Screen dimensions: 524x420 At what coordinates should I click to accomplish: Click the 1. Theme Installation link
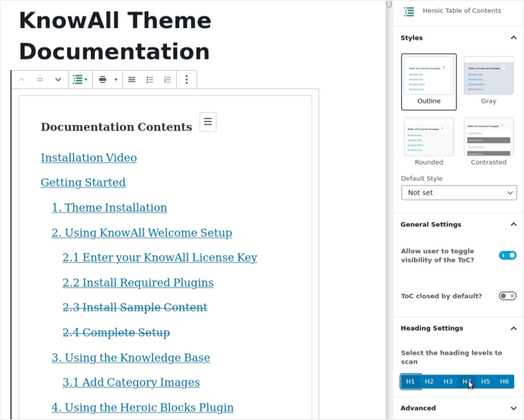pyautogui.click(x=109, y=207)
